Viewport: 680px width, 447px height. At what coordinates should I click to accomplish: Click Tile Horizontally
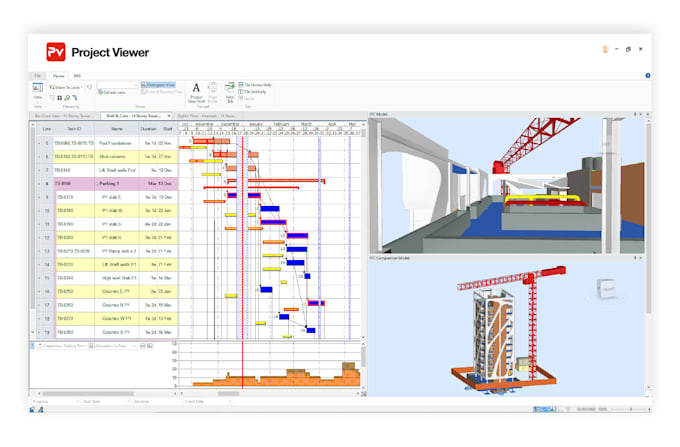point(255,85)
